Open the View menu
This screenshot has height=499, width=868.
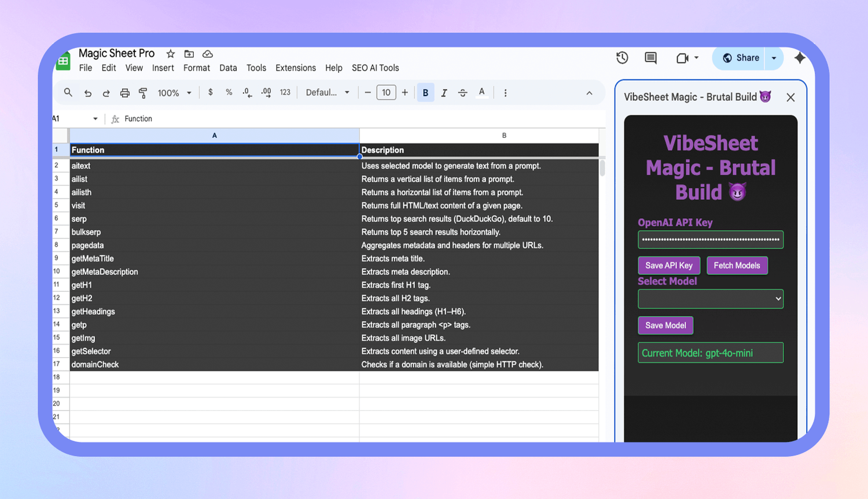(x=134, y=68)
